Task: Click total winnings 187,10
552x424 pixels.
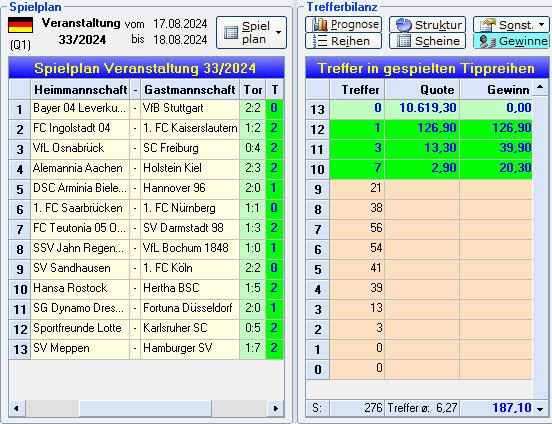Action: [496, 408]
